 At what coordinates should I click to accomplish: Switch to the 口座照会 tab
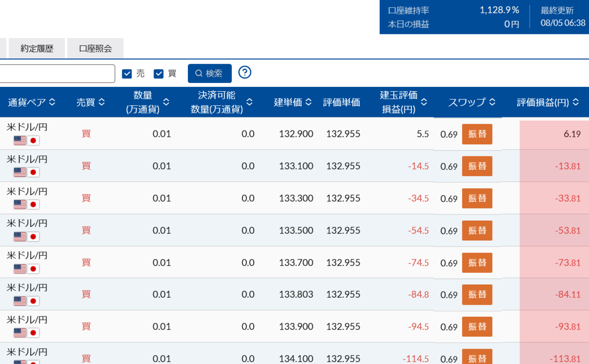(x=96, y=49)
